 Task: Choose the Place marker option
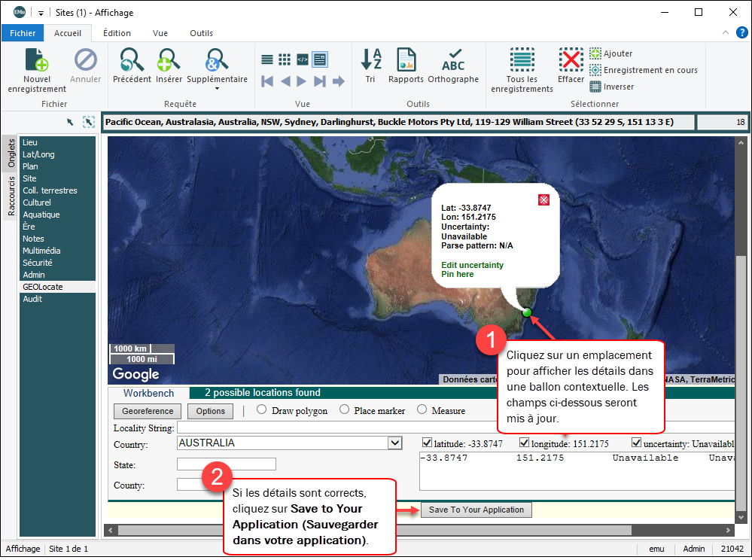344,410
